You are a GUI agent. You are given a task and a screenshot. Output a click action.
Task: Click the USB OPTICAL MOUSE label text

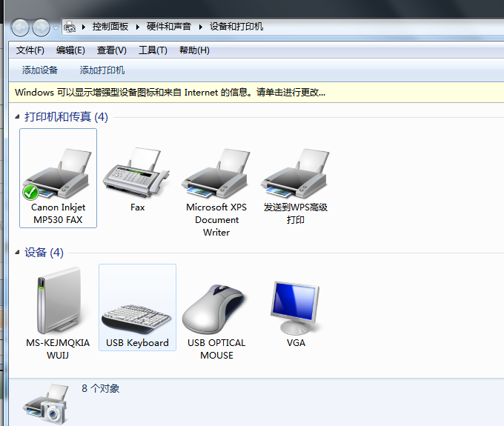(x=216, y=349)
